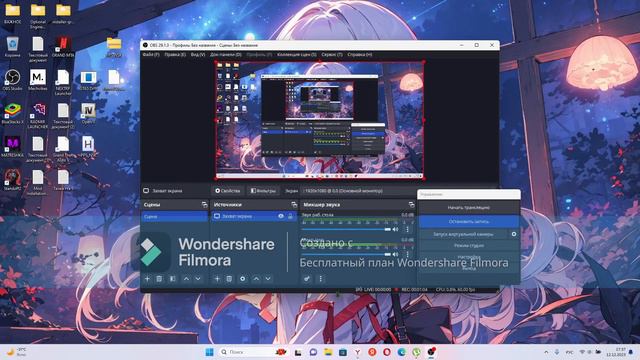Screen dimensions: 640x360
Task: Open the Коллекция сцен menu
Action: coord(296,54)
